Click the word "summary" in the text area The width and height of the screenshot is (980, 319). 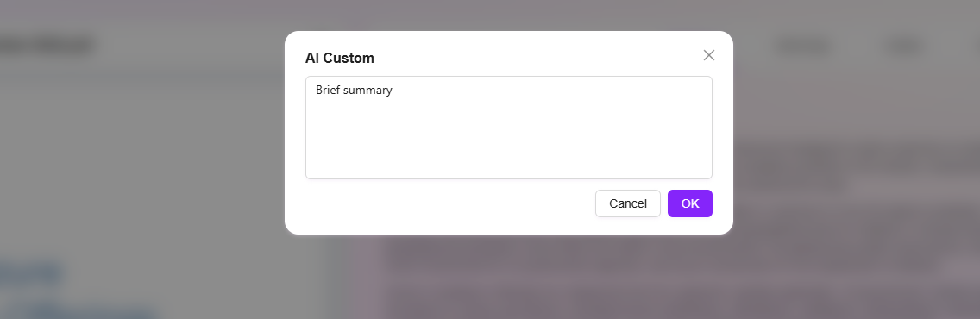[x=367, y=91]
